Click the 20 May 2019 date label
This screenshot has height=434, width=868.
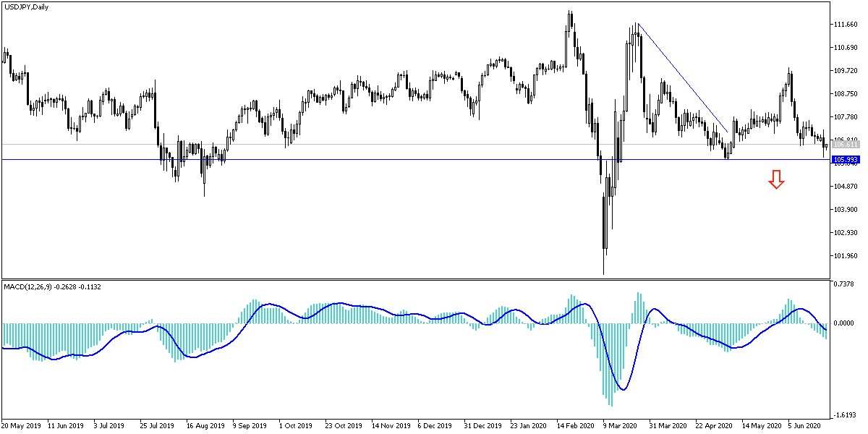point(21,426)
